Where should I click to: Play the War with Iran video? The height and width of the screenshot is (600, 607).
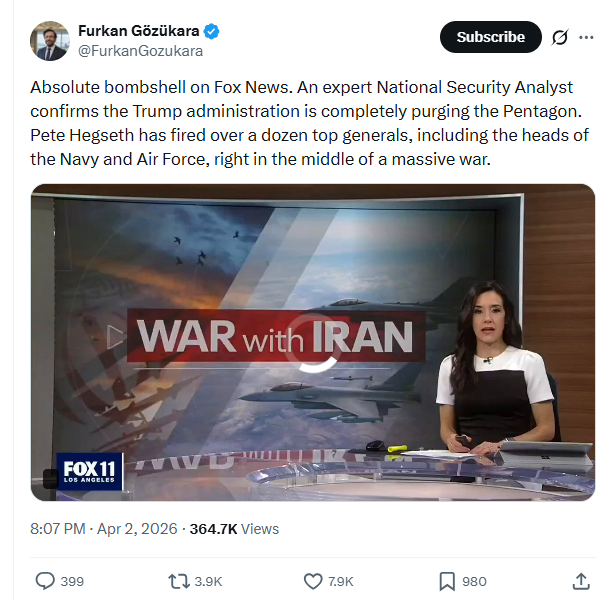point(313,342)
